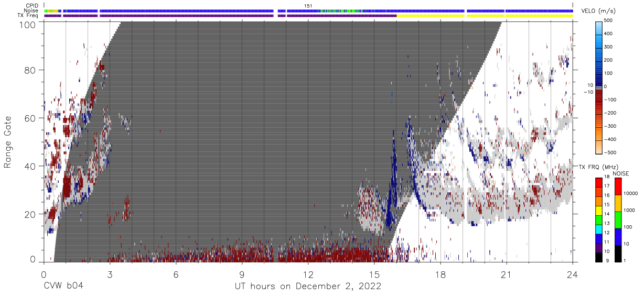Screen dimensions: 644x297
Task: Click the 'Range Gate' y-axis label
Action: pyautogui.click(x=8, y=142)
